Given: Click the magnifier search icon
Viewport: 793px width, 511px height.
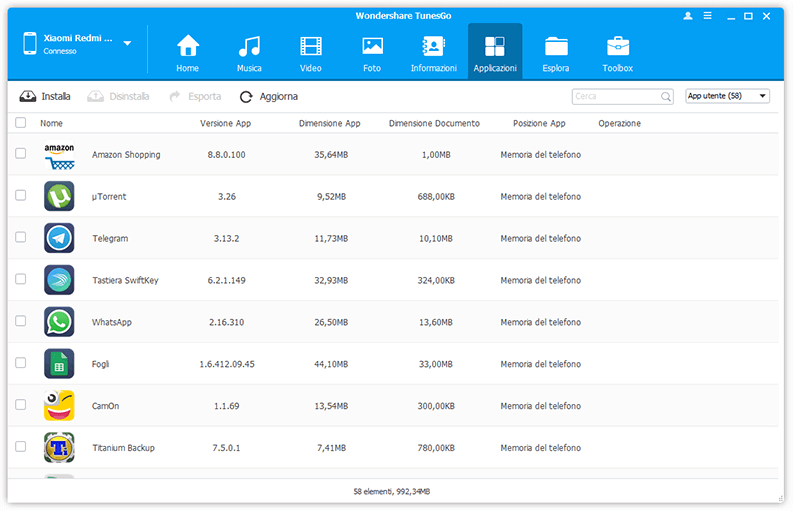Looking at the screenshot, I should click(666, 96).
